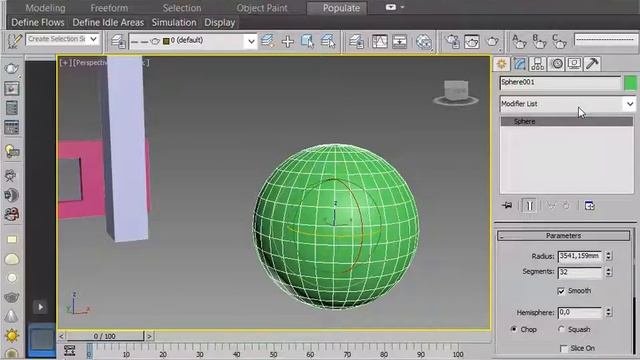Open the Utilities hammer tab
The width and height of the screenshot is (640, 360).
[592, 64]
